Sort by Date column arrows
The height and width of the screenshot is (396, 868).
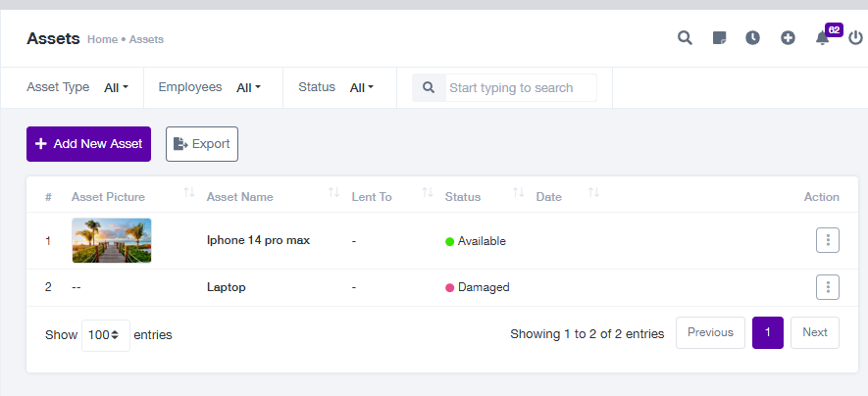click(593, 192)
